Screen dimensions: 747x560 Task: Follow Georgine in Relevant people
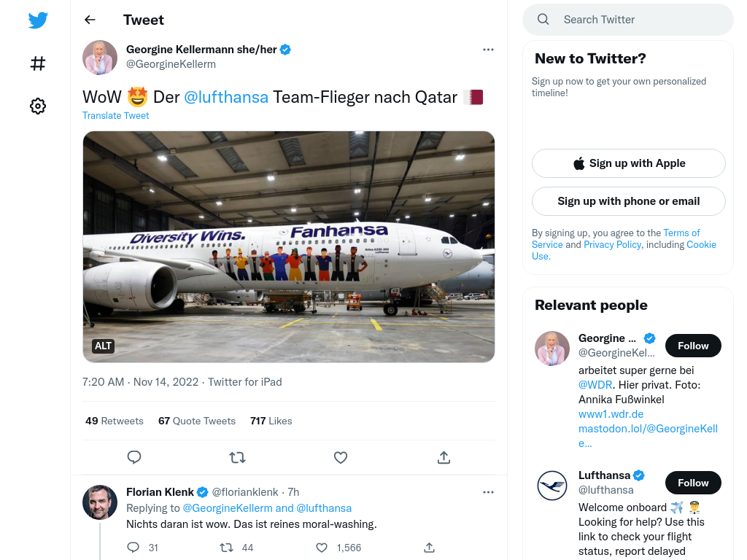(x=693, y=346)
